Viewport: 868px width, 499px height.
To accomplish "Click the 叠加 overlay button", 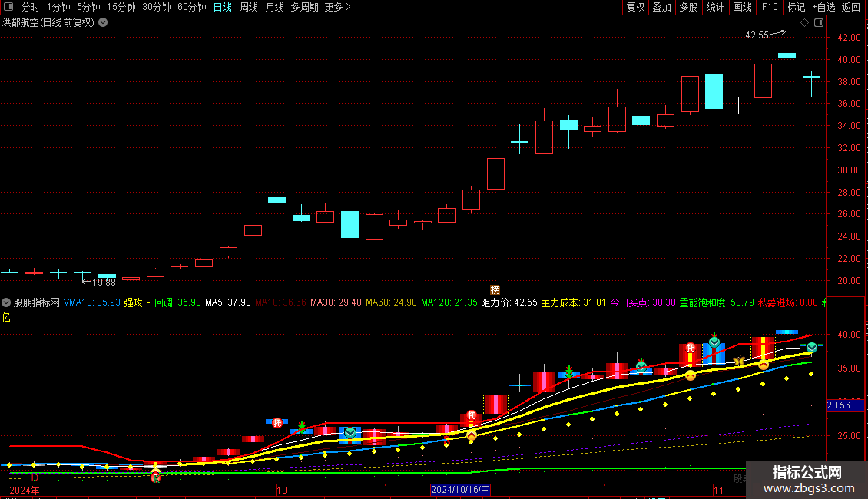I will tap(661, 7).
